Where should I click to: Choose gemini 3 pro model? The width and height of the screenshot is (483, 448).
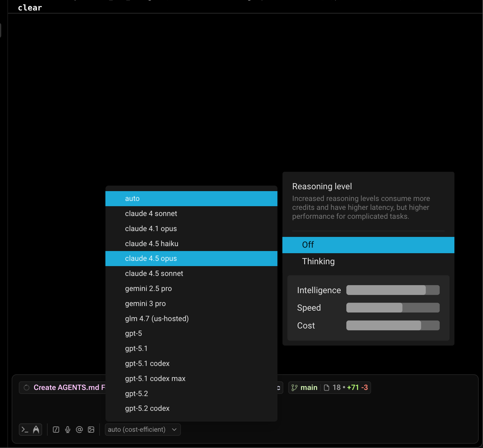(x=191, y=304)
